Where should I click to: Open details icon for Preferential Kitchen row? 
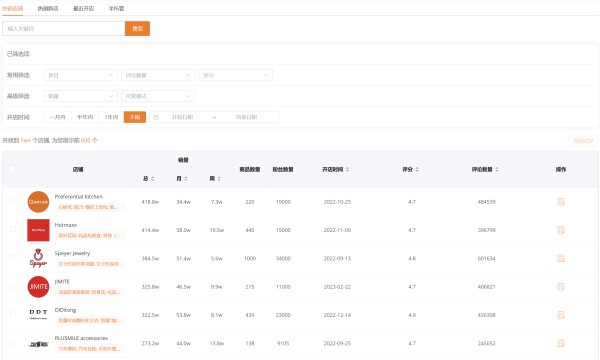click(x=561, y=202)
